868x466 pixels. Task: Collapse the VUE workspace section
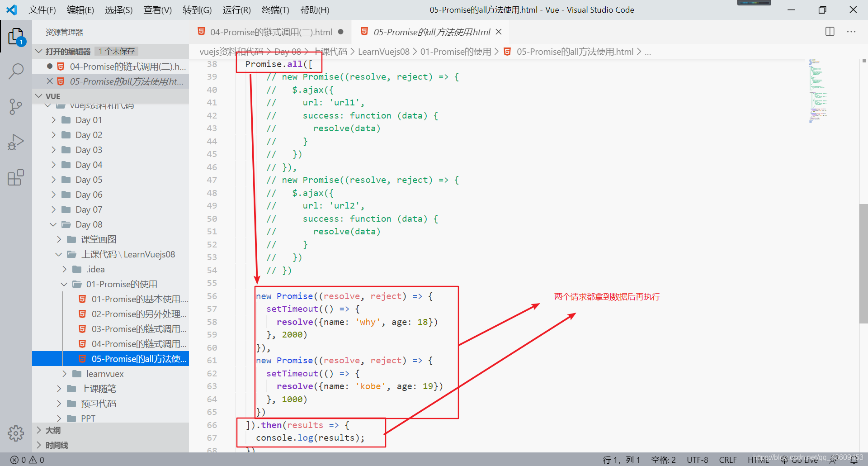tap(39, 96)
